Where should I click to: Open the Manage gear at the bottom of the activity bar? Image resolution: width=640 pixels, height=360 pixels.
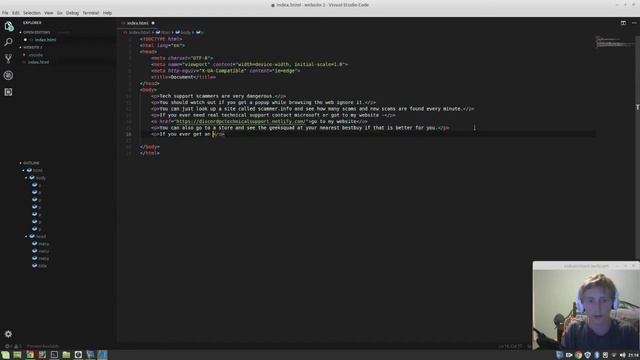point(8,334)
